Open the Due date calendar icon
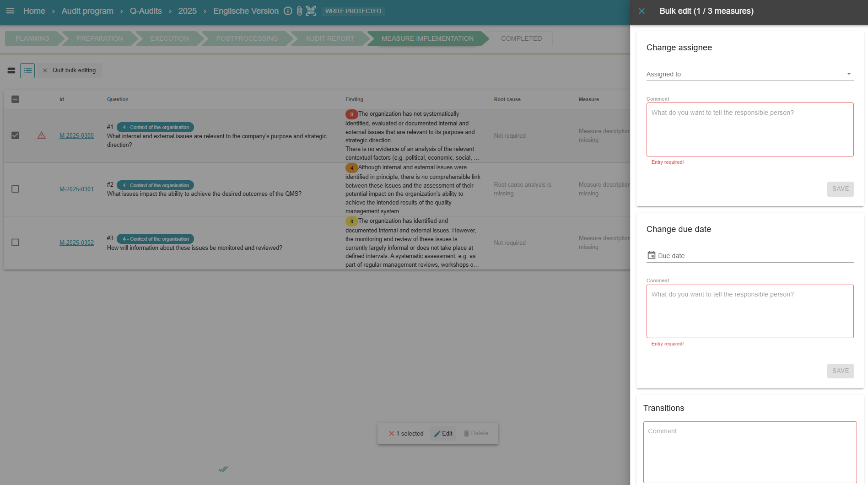The height and width of the screenshot is (485, 868). [651, 255]
